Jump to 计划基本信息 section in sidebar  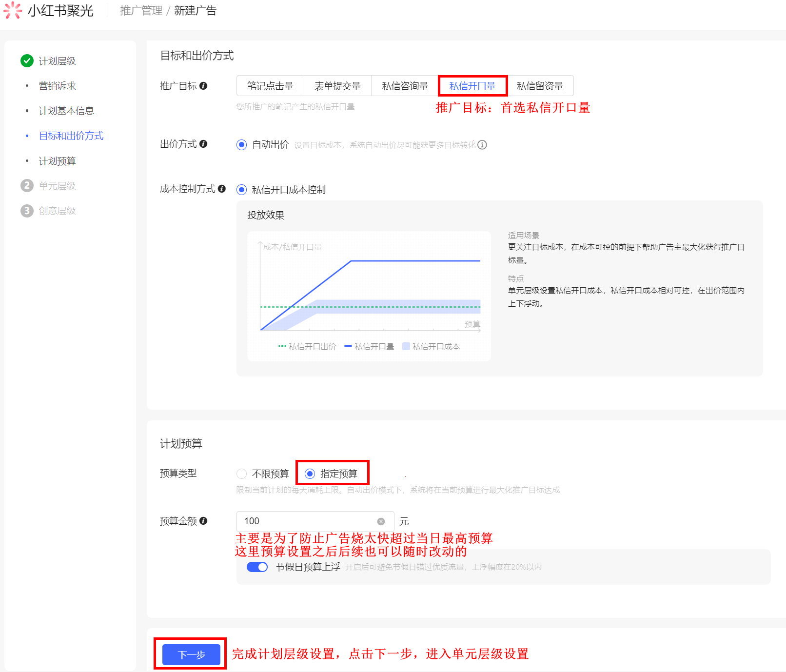click(66, 111)
